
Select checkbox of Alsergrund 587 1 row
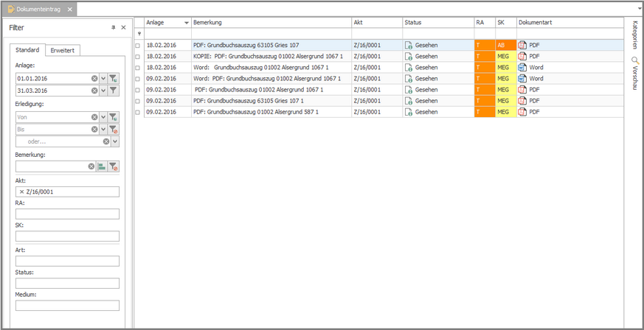138,112
